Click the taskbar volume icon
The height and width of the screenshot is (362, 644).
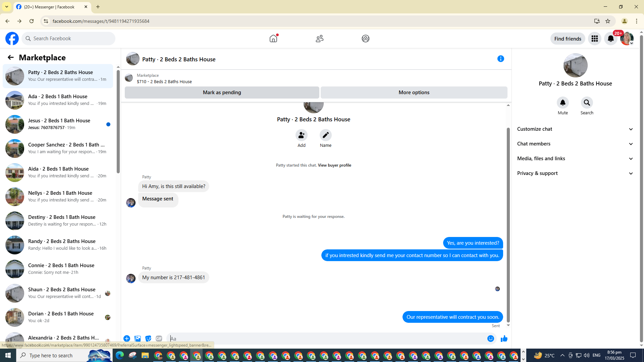pos(587,355)
